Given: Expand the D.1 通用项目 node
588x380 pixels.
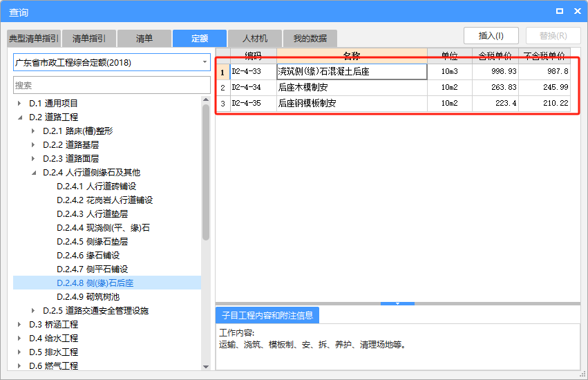Looking at the screenshot, I should click(19, 103).
